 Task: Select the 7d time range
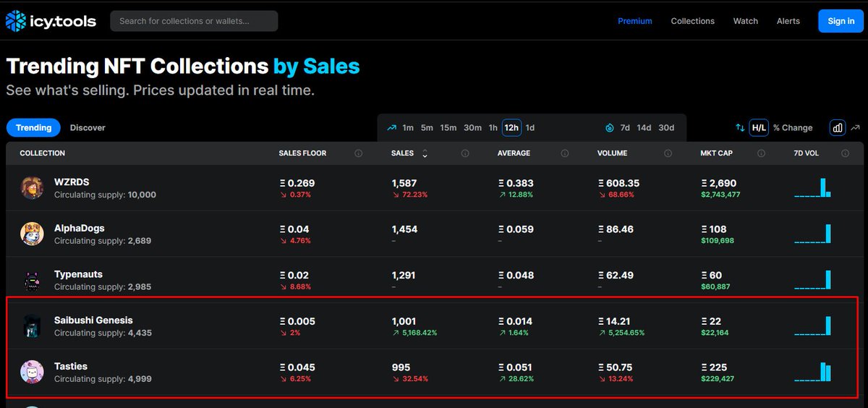click(625, 128)
